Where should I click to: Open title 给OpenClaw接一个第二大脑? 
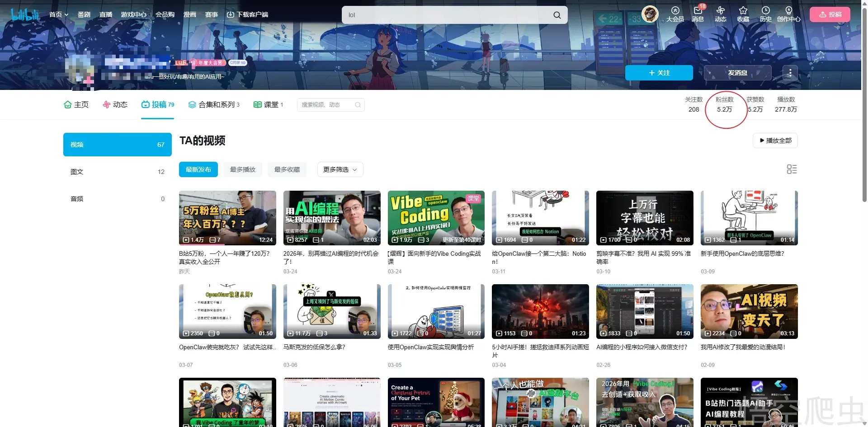tap(539, 258)
